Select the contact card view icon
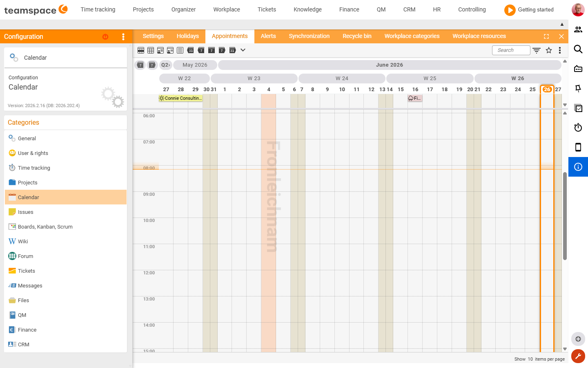This screenshot has height=368, width=588. tap(160, 50)
